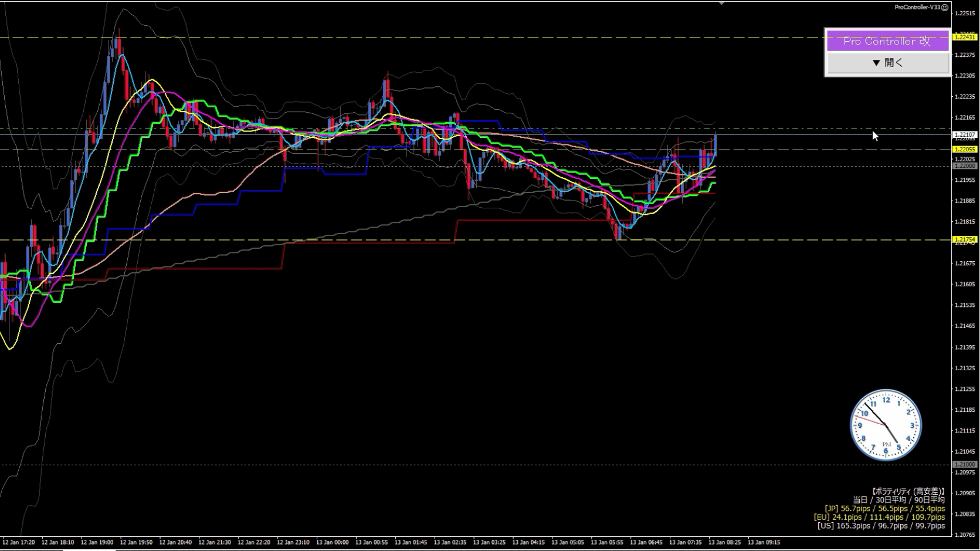Click the 13 Jan 07:35 time label
The height and width of the screenshot is (551, 980).
[686, 542]
